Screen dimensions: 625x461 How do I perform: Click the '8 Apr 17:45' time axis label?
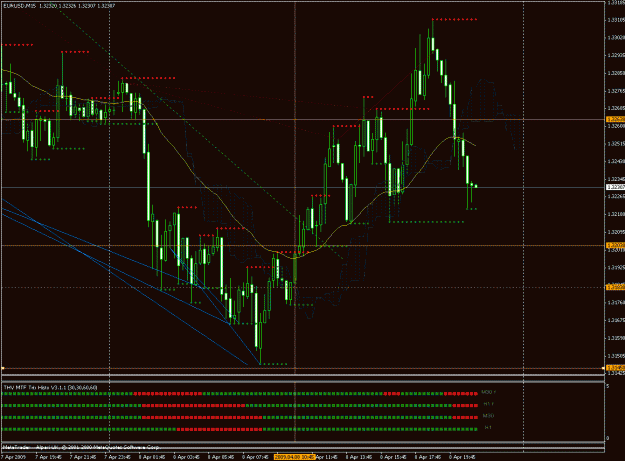[428, 457]
